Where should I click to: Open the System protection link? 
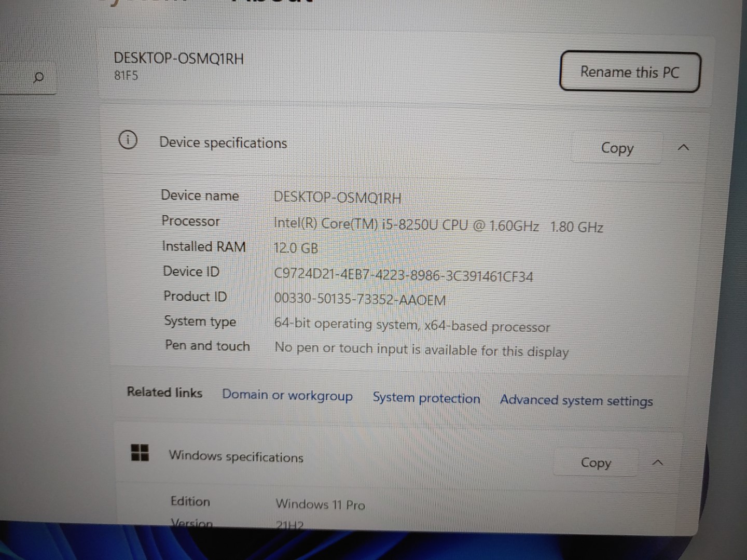426,398
